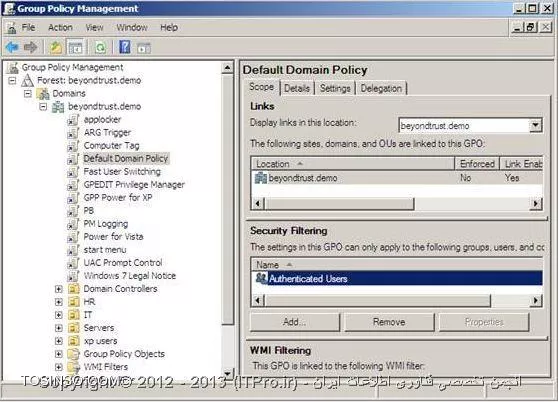Open the Action menu

60,27
